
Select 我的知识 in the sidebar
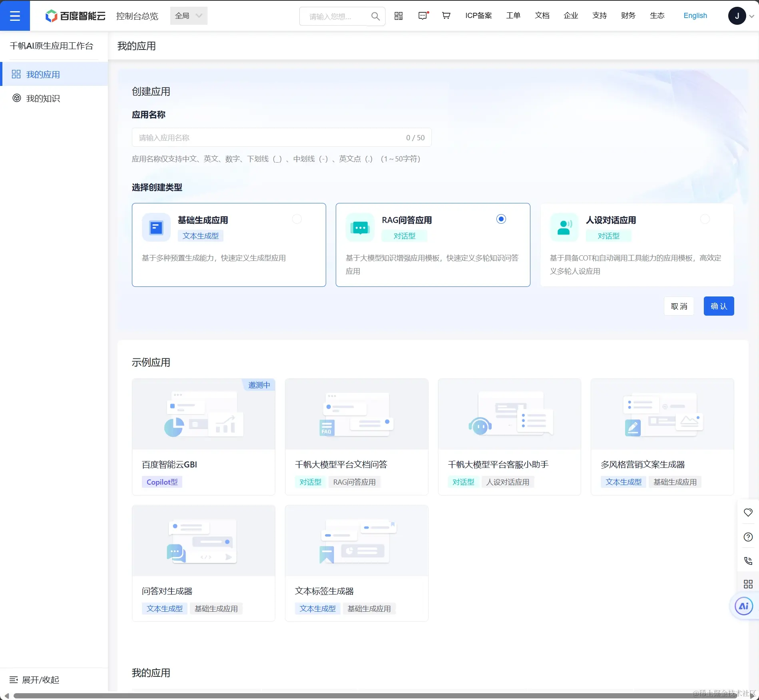[x=54, y=98]
